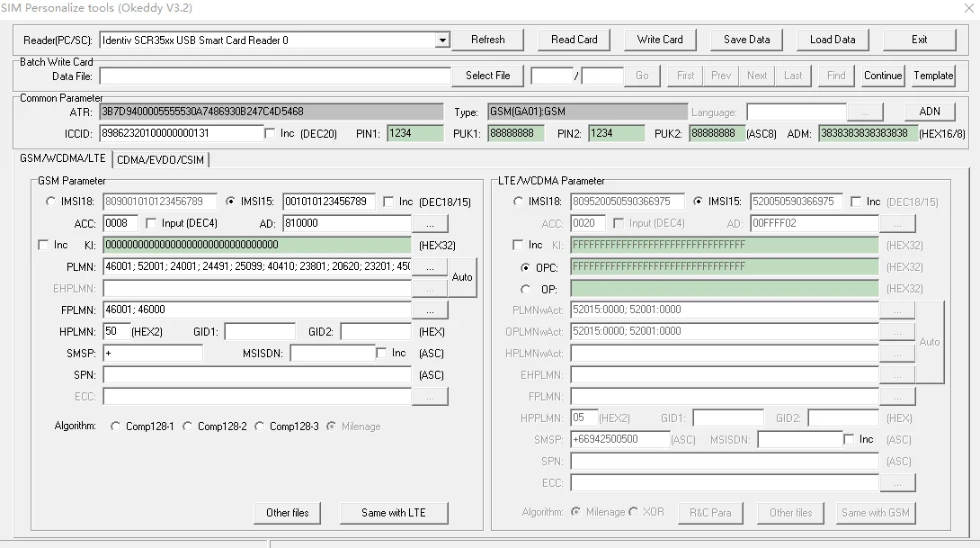This screenshot has height=548, width=980.
Task: Enable GSM ACC Input (DEC4) checkbox
Action: [x=151, y=223]
